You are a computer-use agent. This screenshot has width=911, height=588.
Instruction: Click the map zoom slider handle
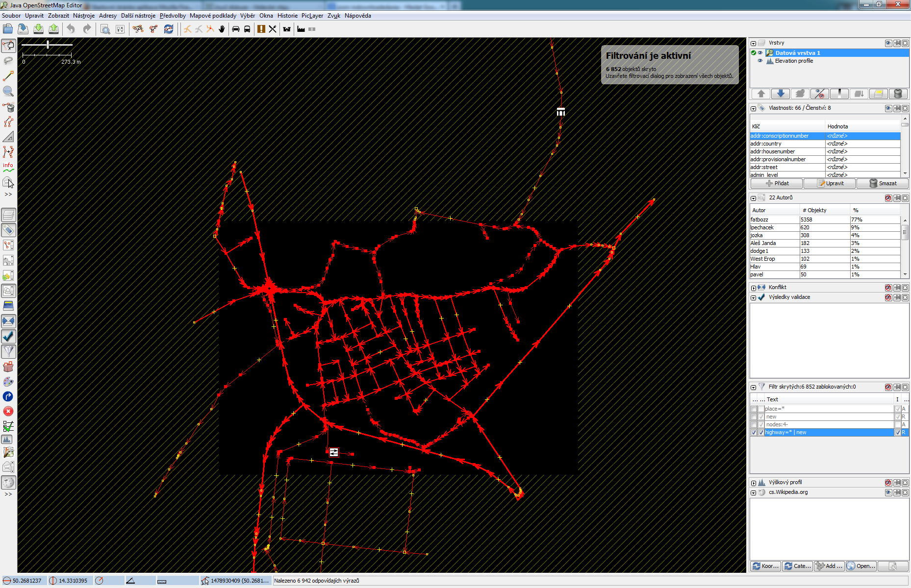tap(48, 45)
